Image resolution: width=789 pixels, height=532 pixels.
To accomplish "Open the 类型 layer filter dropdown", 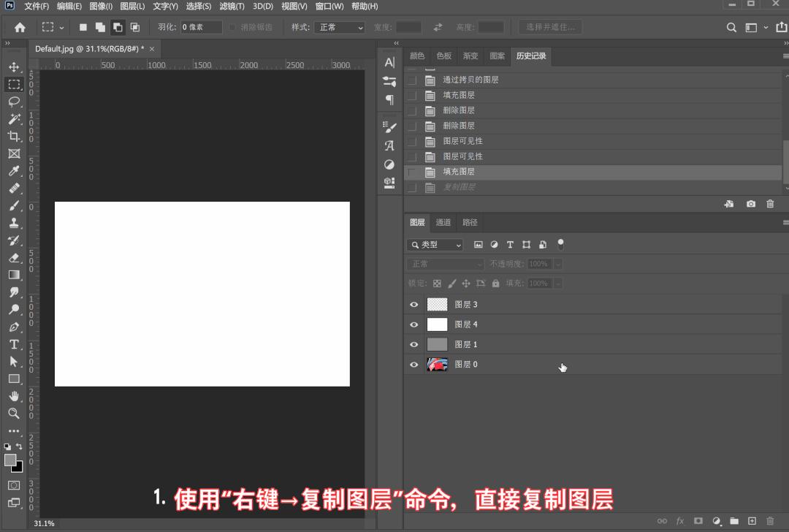I will tap(435, 244).
